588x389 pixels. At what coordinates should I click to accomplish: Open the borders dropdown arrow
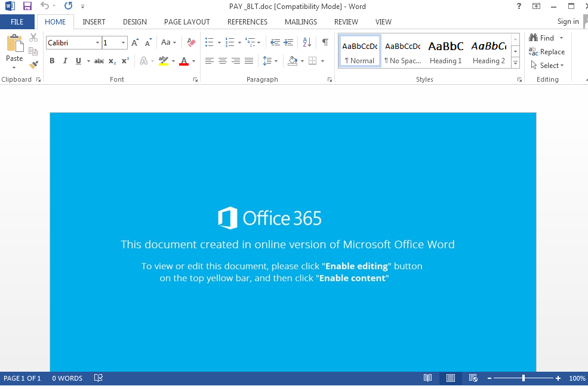click(x=322, y=61)
